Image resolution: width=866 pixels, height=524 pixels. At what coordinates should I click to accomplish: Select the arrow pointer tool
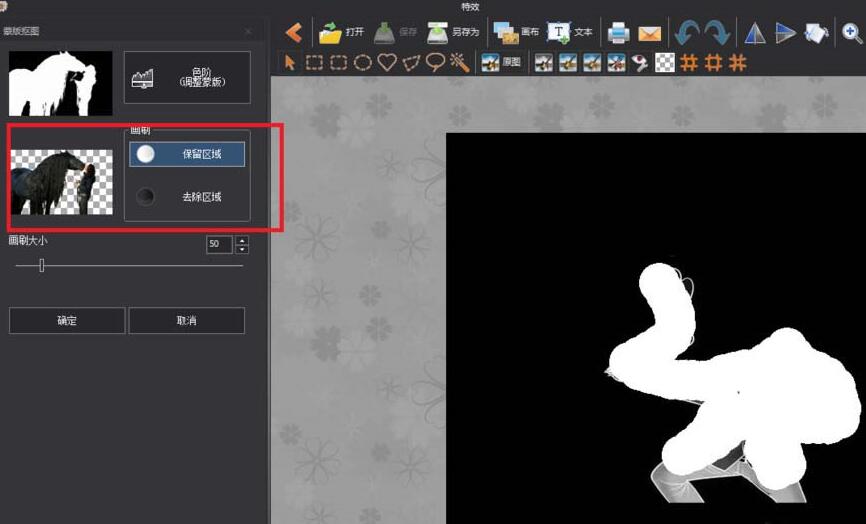click(289, 62)
